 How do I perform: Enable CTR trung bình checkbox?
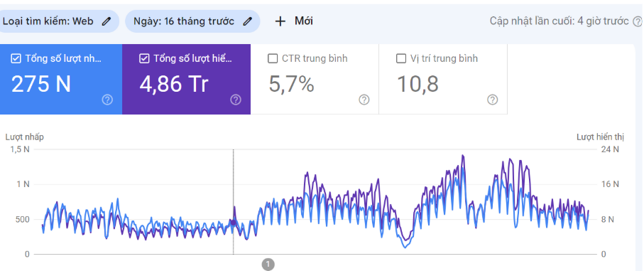pyautogui.click(x=273, y=59)
